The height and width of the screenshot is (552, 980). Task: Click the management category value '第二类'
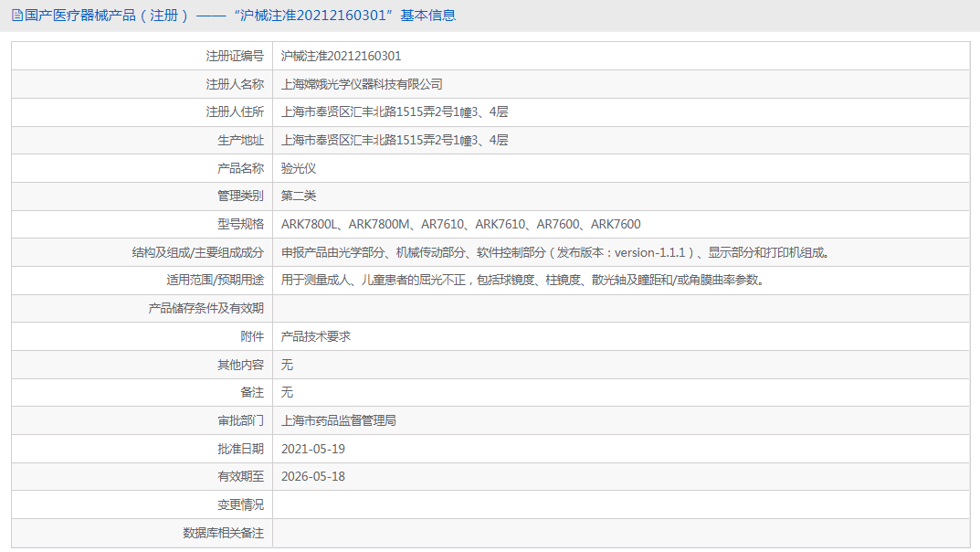tap(299, 196)
